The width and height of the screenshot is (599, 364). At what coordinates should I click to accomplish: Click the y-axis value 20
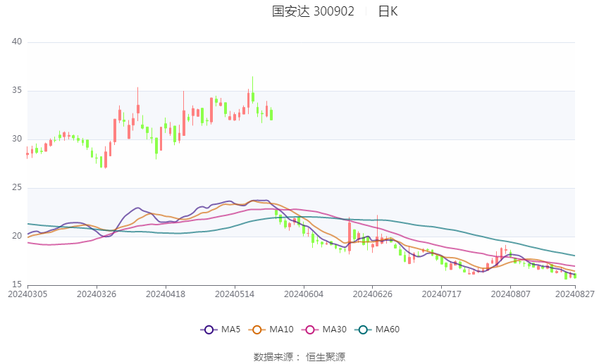tap(17, 236)
